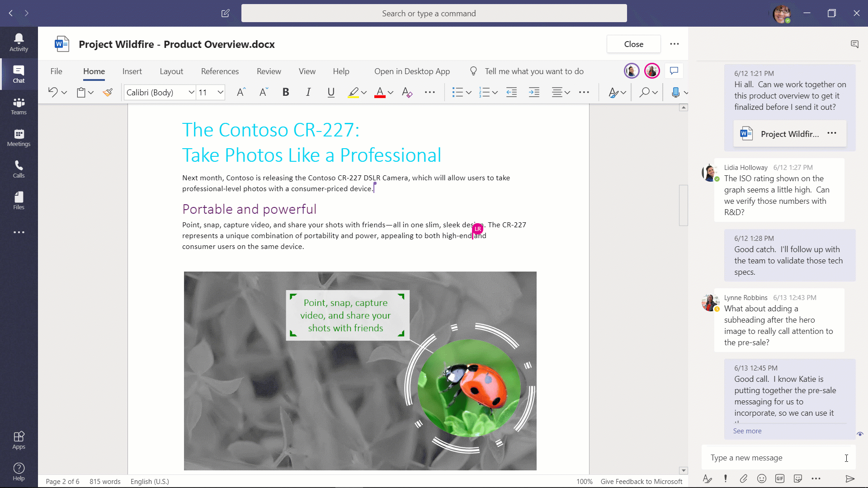Open the Review ribbon tab
The image size is (868, 488).
[x=269, y=71]
